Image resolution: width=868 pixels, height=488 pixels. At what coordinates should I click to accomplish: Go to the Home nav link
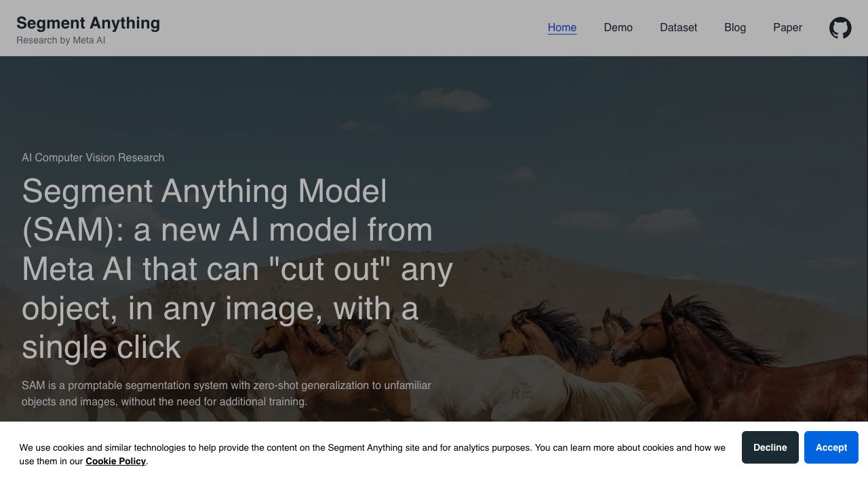coord(561,28)
